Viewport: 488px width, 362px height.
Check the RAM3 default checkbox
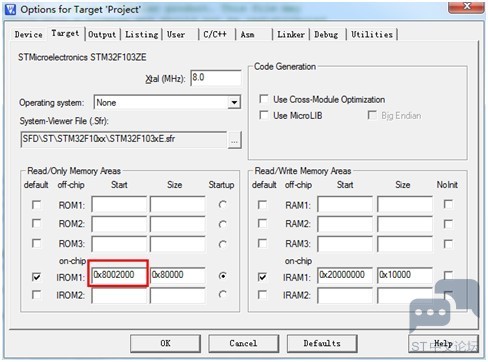point(262,243)
